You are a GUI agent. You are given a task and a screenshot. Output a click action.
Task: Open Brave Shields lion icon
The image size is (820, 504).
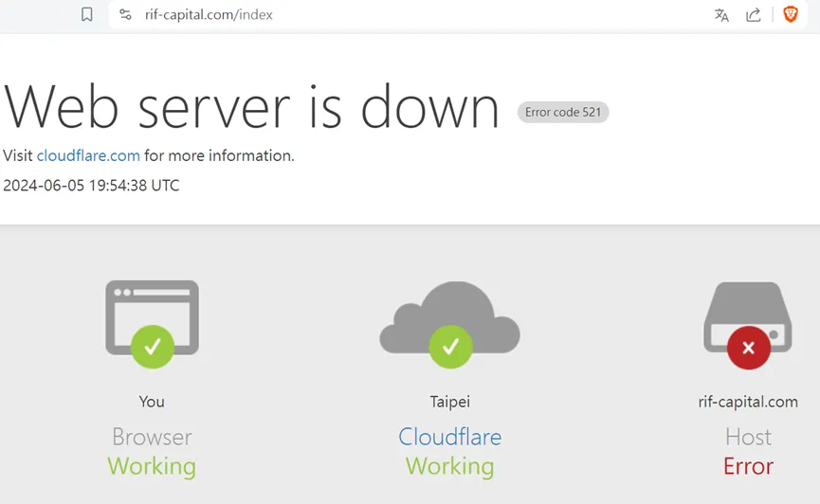click(x=791, y=14)
